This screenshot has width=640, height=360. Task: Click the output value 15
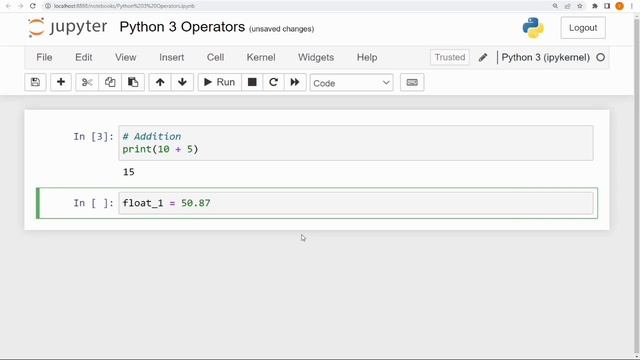click(129, 172)
